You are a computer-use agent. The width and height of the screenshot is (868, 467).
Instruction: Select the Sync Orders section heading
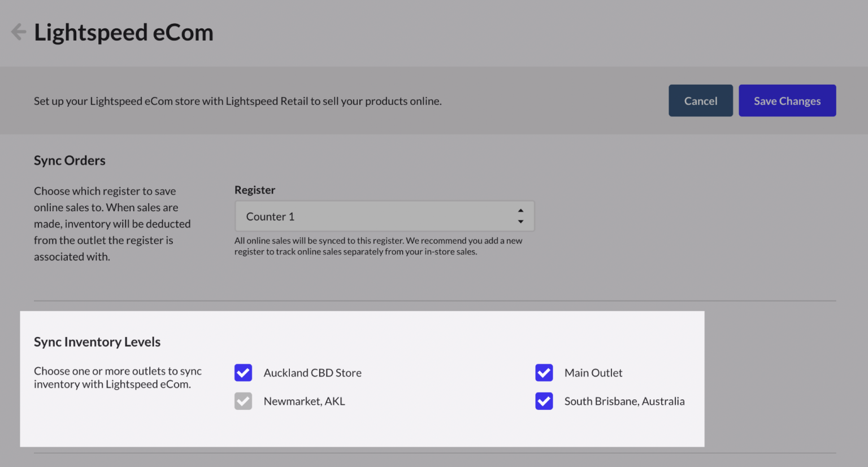pyautogui.click(x=70, y=160)
